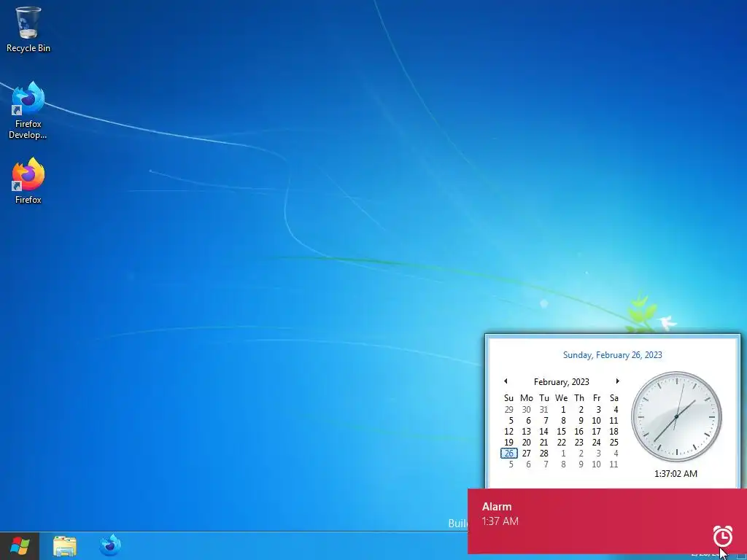Select February 10 in the calendar

[x=596, y=421]
